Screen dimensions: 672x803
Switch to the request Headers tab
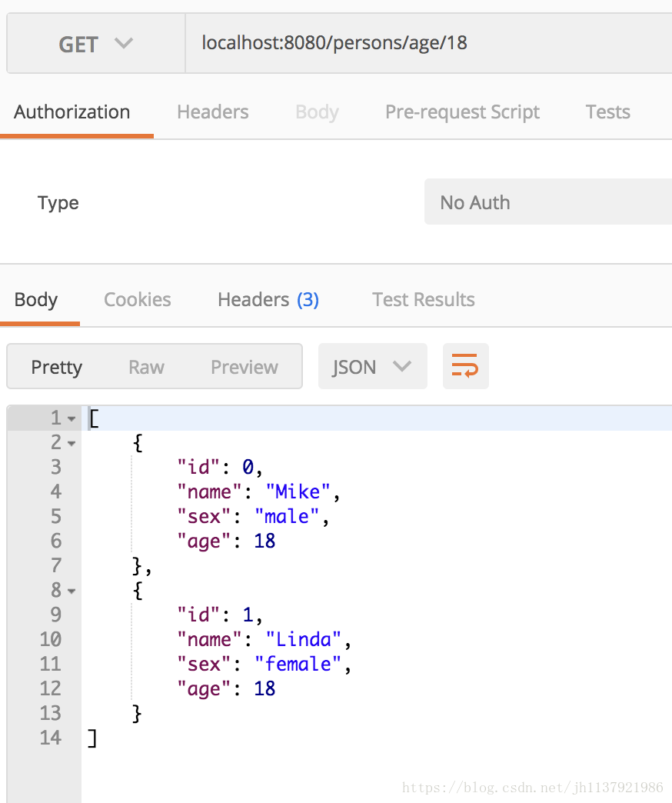(x=213, y=112)
